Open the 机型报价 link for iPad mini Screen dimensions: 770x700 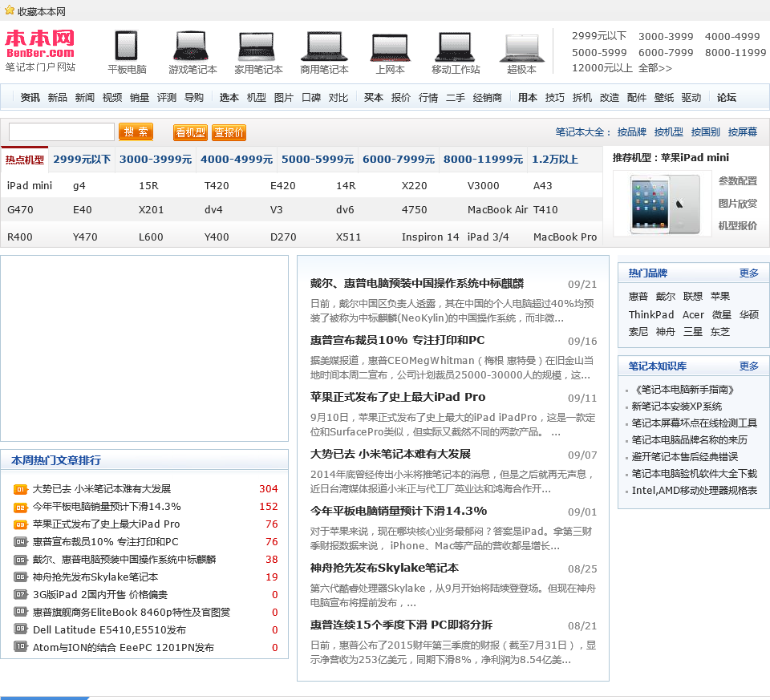tap(738, 226)
